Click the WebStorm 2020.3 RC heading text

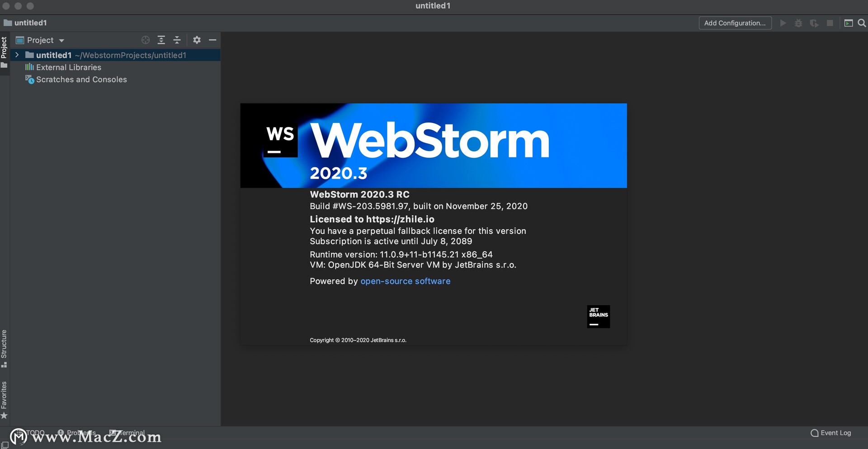coord(359,194)
